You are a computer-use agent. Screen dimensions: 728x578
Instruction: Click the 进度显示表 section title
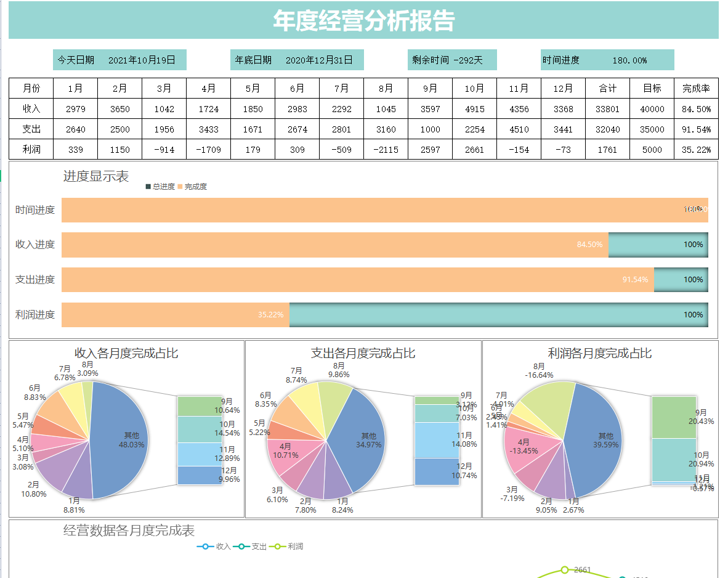pyautogui.click(x=95, y=176)
